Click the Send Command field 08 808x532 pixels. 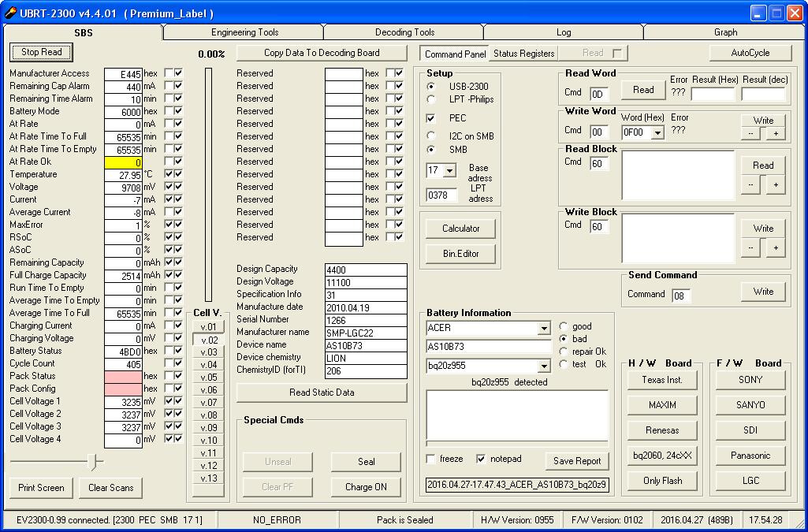[x=681, y=296]
